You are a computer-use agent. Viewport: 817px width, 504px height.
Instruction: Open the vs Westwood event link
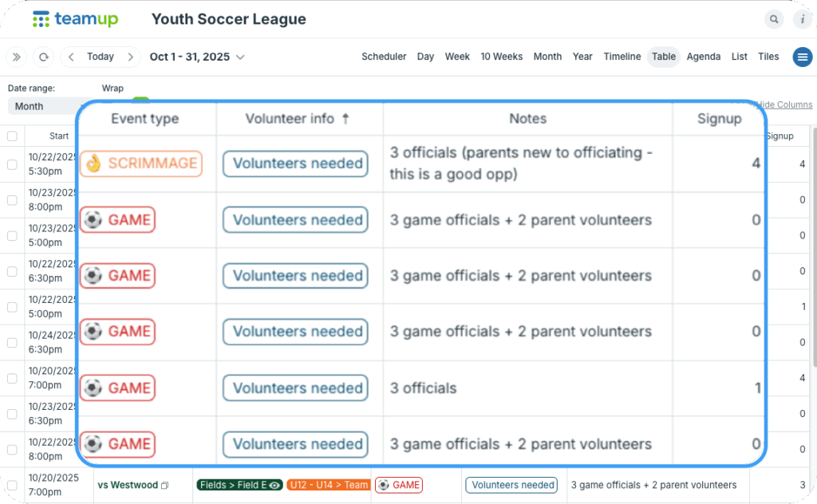click(x=128, y=485)
